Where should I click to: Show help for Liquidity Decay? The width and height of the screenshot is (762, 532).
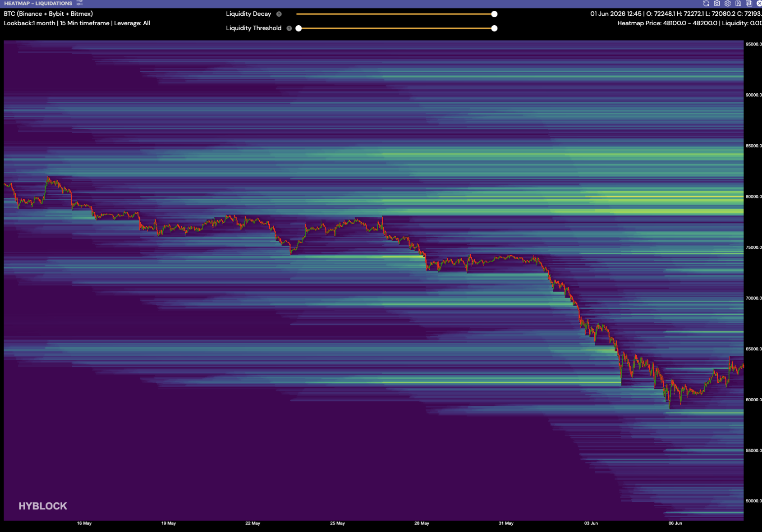coord(279,14)
